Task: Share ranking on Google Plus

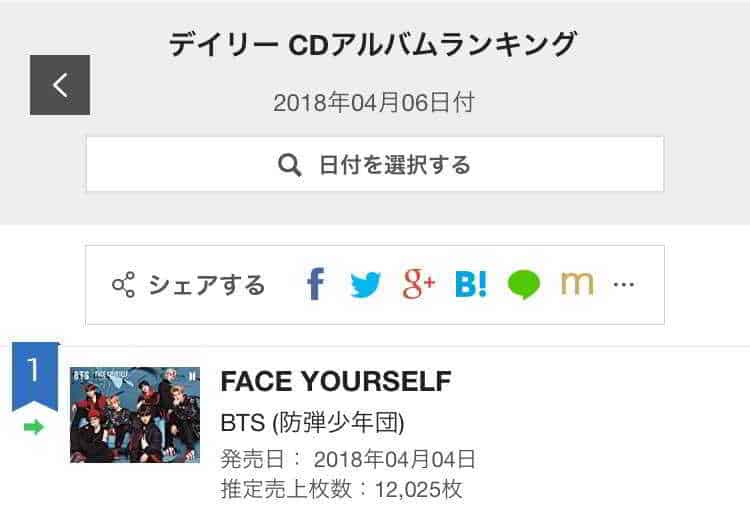Action: pos(419,285)
